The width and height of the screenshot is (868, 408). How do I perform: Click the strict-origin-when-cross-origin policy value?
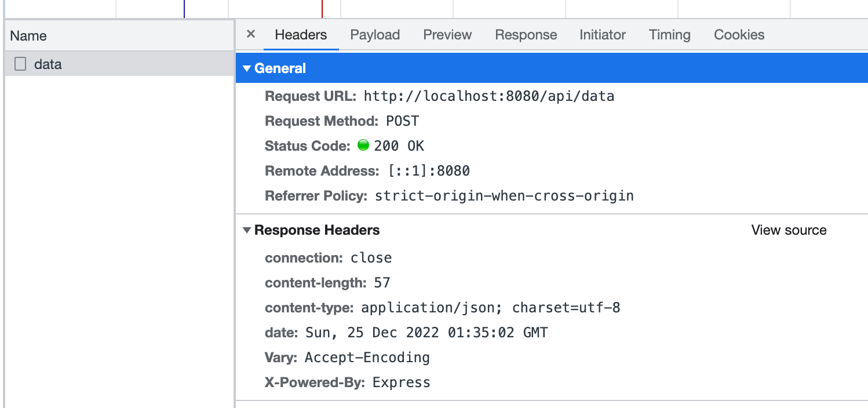(x=504, y=196)
